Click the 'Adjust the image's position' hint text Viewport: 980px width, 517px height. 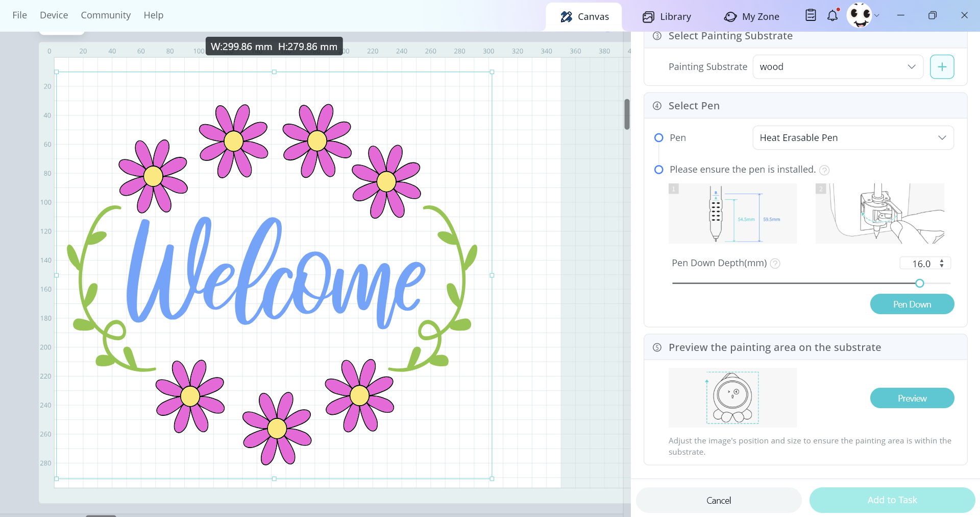pos(810,446)
